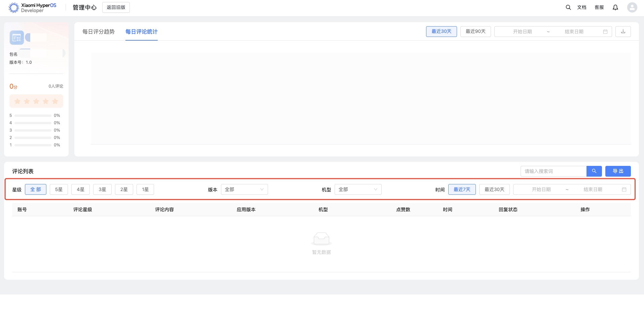644x321 pixels.
Task: Click the download chart data icon
Action: coord(623,32)
